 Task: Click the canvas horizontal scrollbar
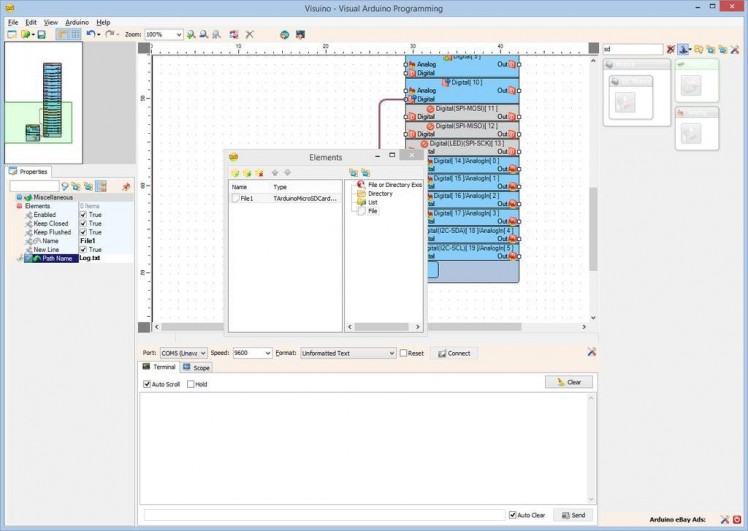click(x=370, y=327)
